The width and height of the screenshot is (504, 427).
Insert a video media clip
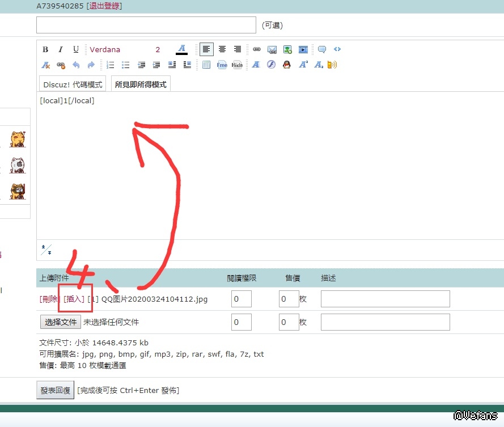click(303, 49)
